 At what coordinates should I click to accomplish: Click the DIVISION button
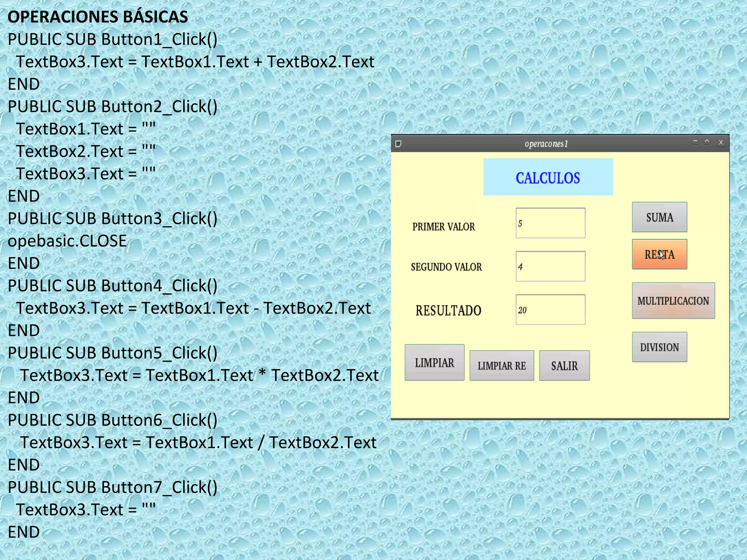coord(659,347)
